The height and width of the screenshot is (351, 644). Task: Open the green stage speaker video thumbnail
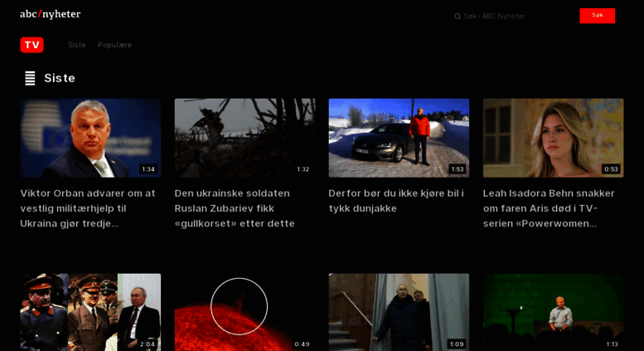pos(553,312)
